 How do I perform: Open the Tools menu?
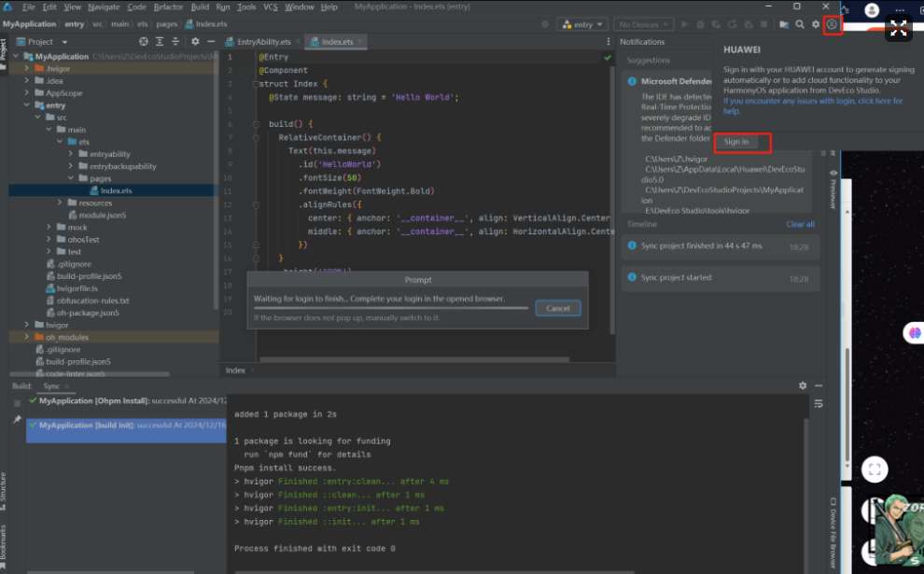246,7
